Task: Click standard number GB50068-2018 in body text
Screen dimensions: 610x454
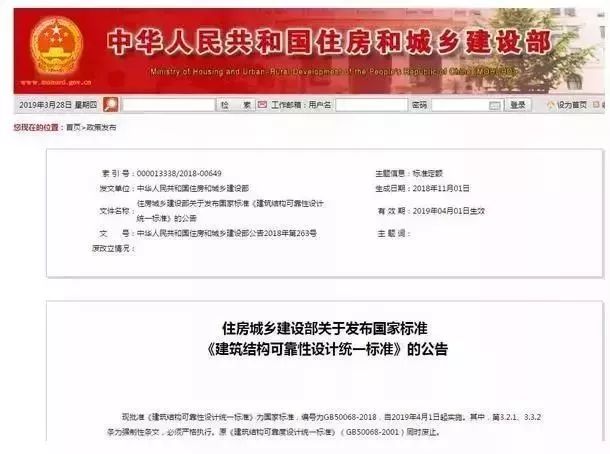Action: pyautogui.click(x=350, y=417)
